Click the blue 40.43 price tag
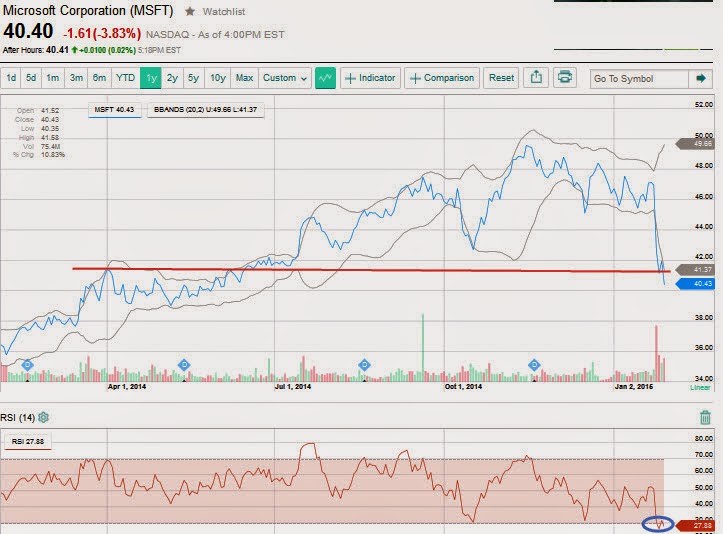The height and width of the screenshot is (534, 723). 695,284
